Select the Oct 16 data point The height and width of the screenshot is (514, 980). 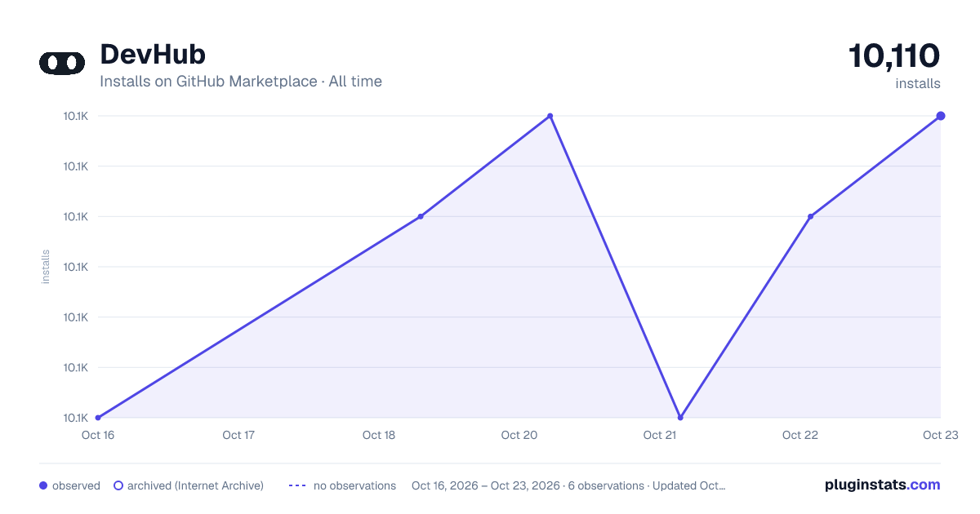98,418
